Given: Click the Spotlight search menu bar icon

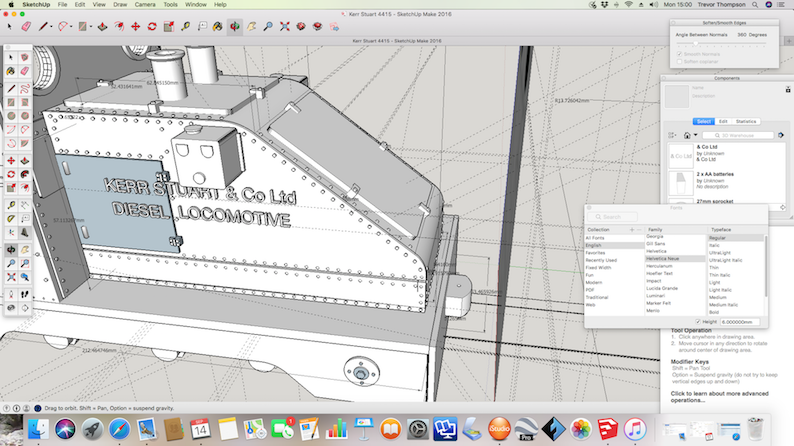Looking at the screenshot, I should [755, 5].
